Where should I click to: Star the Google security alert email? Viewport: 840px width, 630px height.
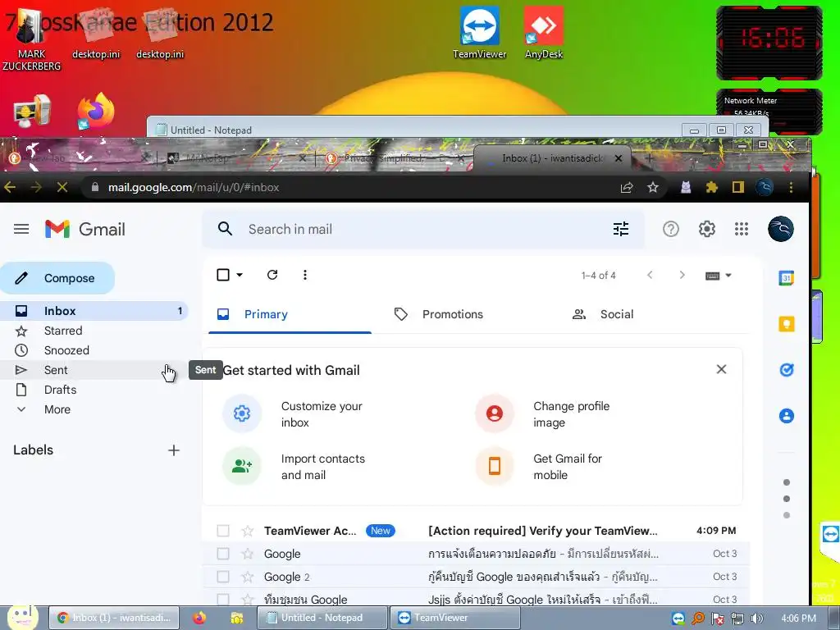point(248,554)
